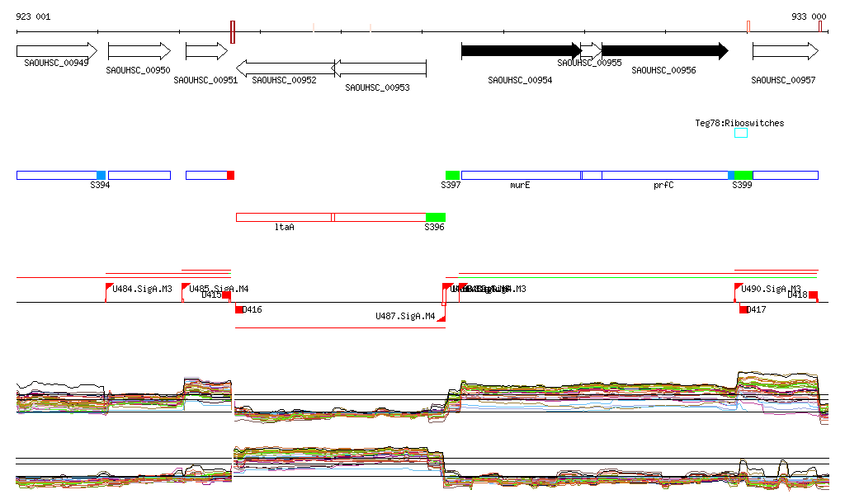
Task: Click the SAOUHSC_00949 locus label
Action: point(57,63)
